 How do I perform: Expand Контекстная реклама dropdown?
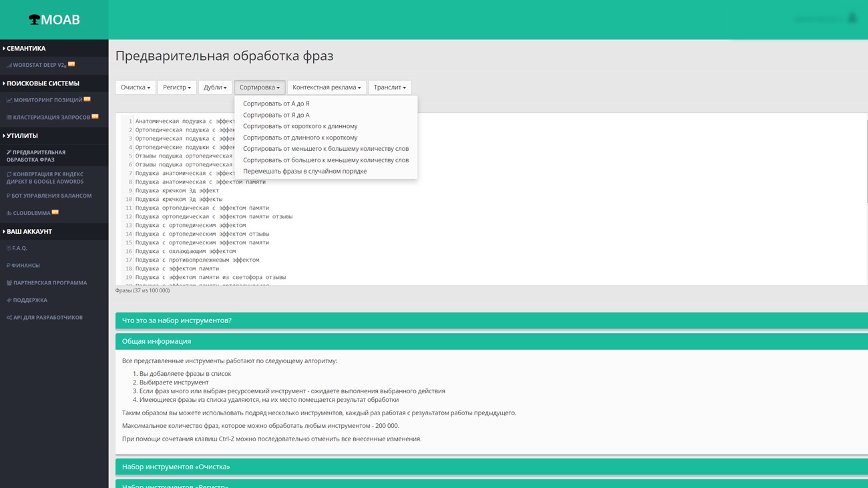[x=327, y=87]
